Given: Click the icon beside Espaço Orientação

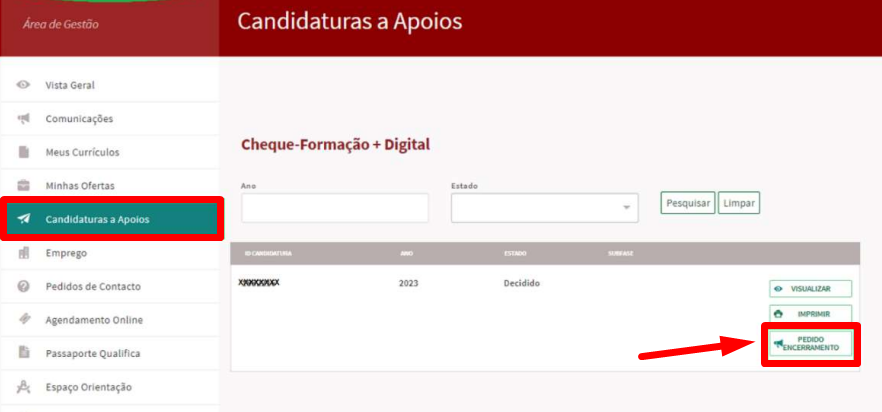Looking at the screenshot, I should pos(24,387).
